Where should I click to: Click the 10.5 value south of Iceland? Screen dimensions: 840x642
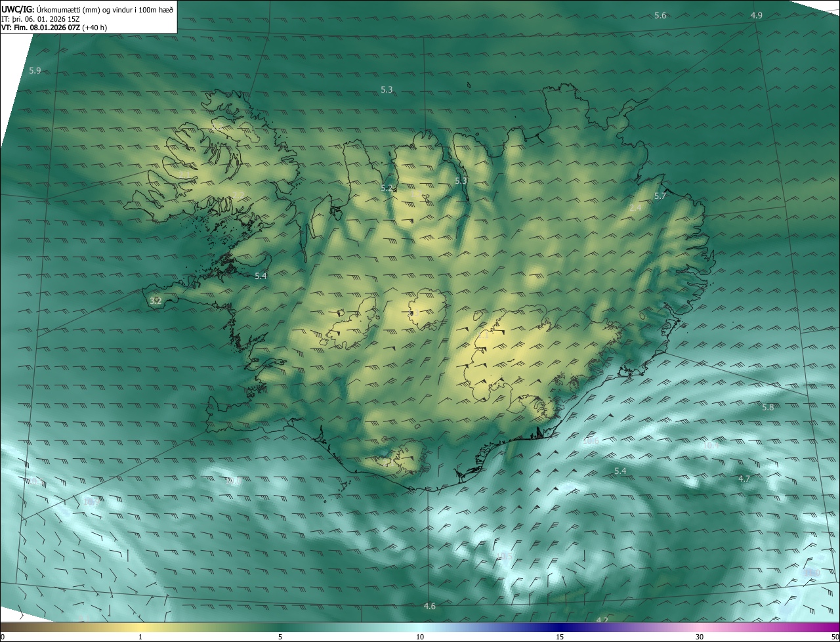[504, 557]
